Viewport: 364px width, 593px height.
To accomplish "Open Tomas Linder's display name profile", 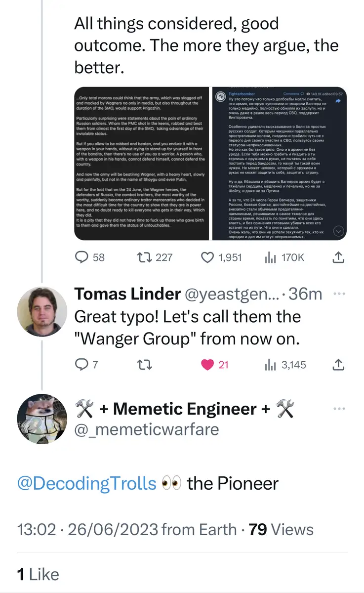I will (x=127, y=294).
